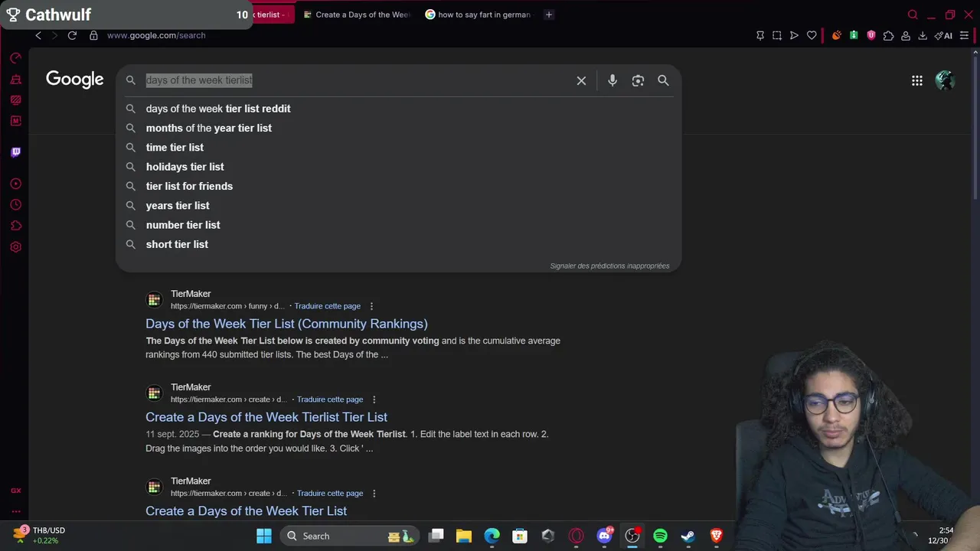Viewport: 980px width, 551px height.
Task: Open File Explorer from taskbar
Action: pos(464,536)
